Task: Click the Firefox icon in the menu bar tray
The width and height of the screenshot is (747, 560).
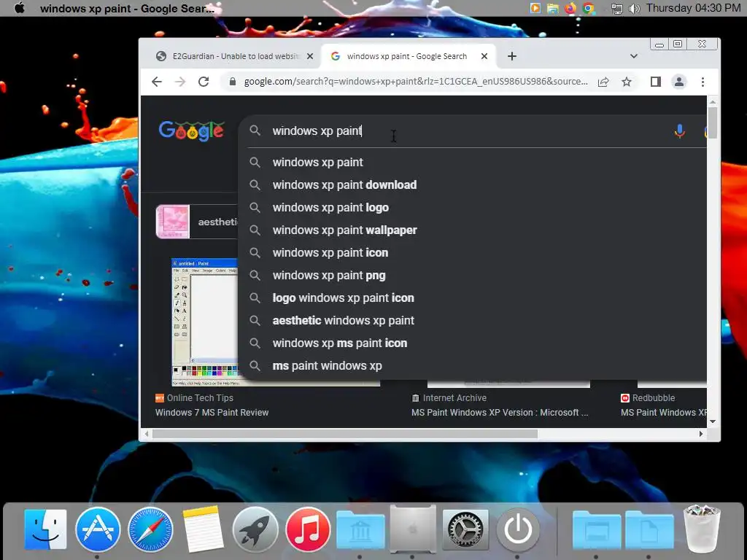Action: (x=570, y=8)
